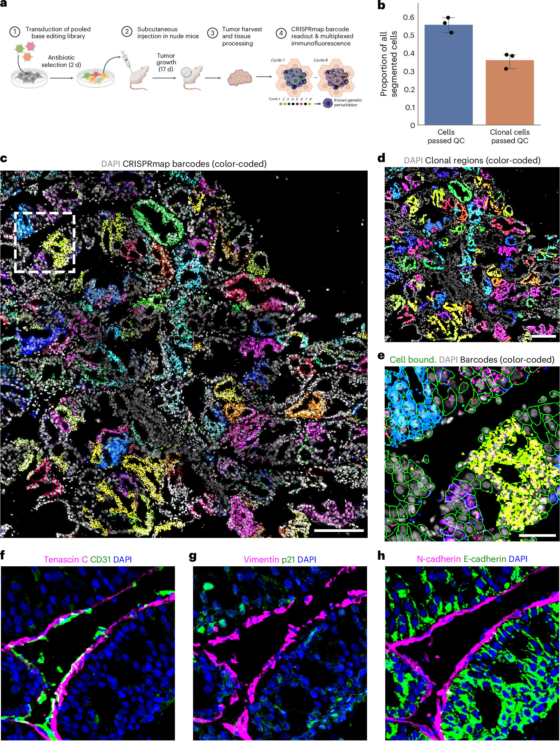Screen dimensions: 560x741
Task: Open the N-cadherin E-cadherin DAPI image
Action: (x=472, y=653)
